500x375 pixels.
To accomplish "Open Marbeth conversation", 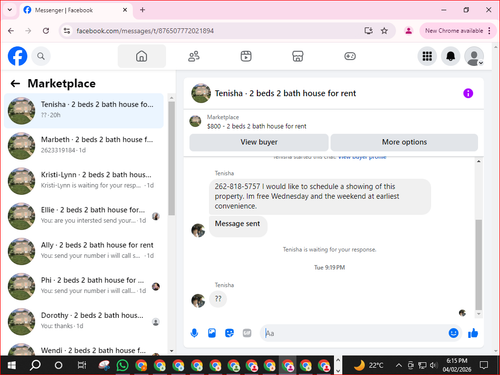I will [x=84, y=146].
